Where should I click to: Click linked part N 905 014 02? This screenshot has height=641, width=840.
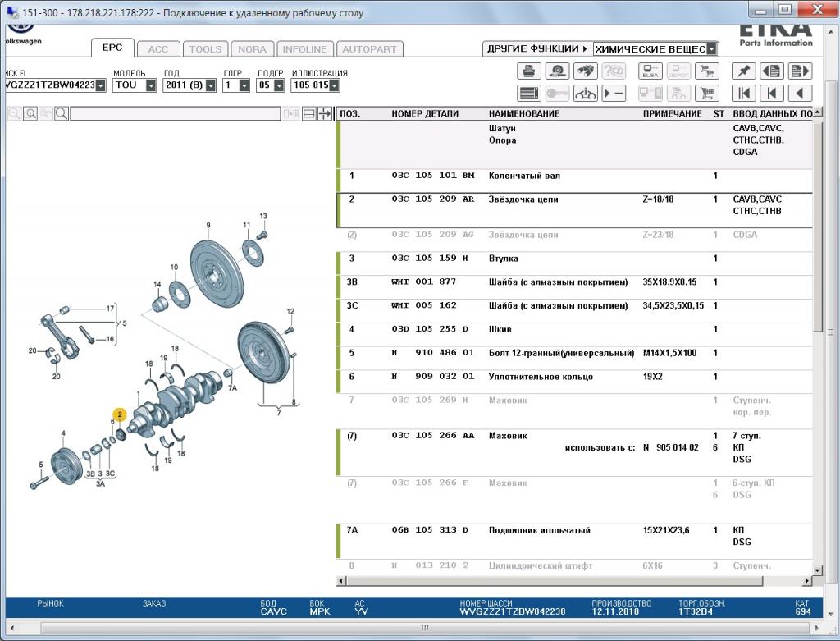point(671,447)
